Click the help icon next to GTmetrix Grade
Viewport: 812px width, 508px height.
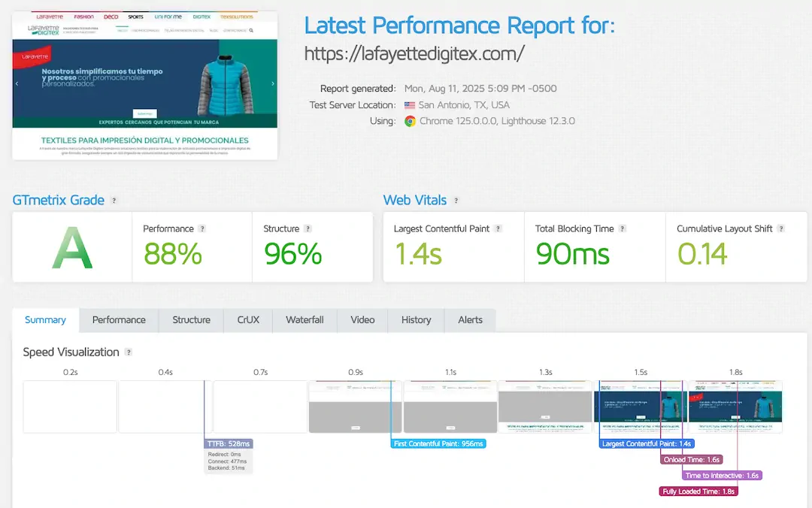click(x=114, y=201)
